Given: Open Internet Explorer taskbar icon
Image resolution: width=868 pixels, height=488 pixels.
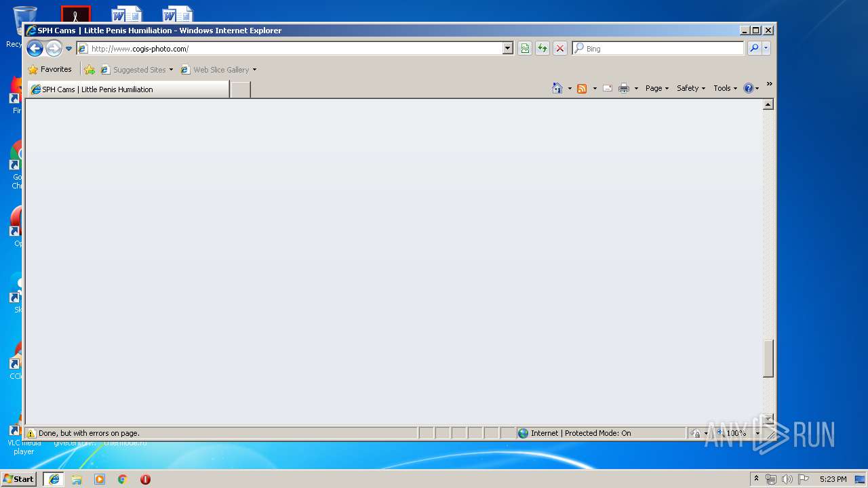Looking at the screenshot, I should coord(54,479).
